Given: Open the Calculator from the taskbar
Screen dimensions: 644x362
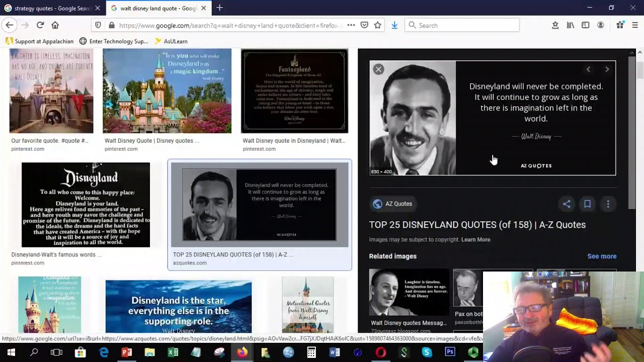Looking at the screenshot, I should [x=312, y=352].
